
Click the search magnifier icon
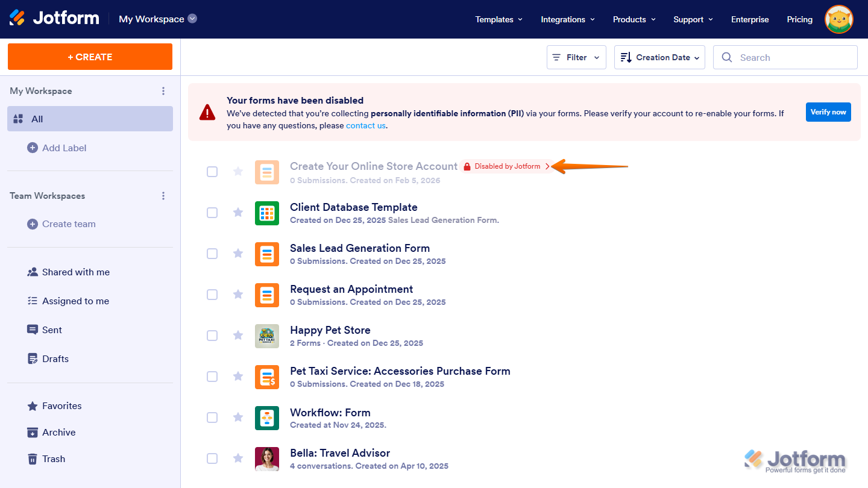tap(727, 57)
